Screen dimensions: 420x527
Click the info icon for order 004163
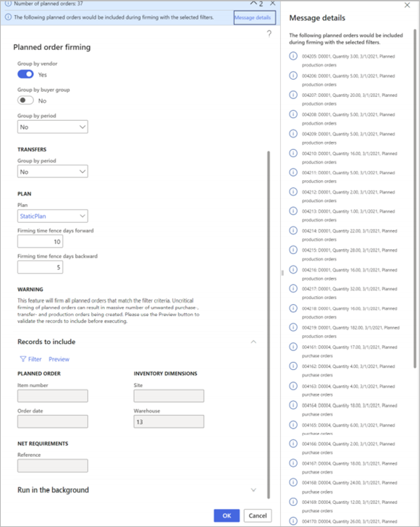(x=293, y=386)
